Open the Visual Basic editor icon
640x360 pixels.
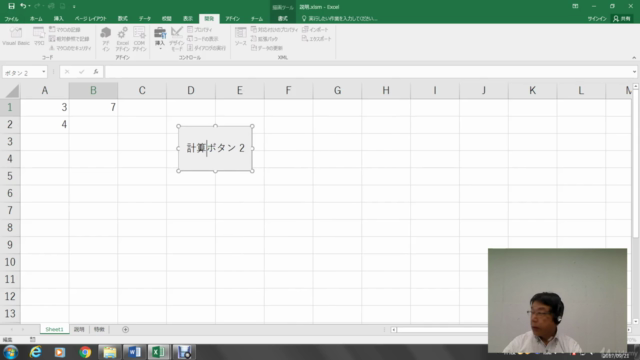pyautogui.click(x=16, y=36)
